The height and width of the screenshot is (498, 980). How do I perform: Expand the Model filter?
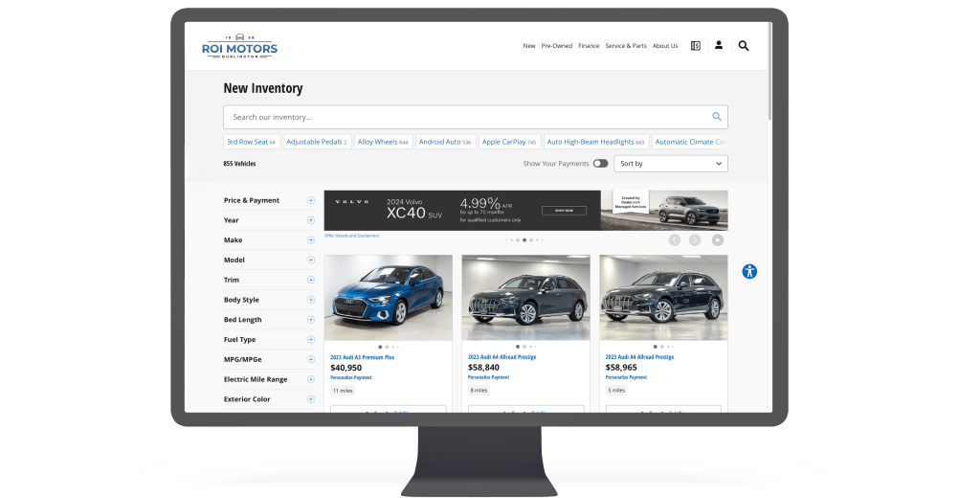click(311, 260)
